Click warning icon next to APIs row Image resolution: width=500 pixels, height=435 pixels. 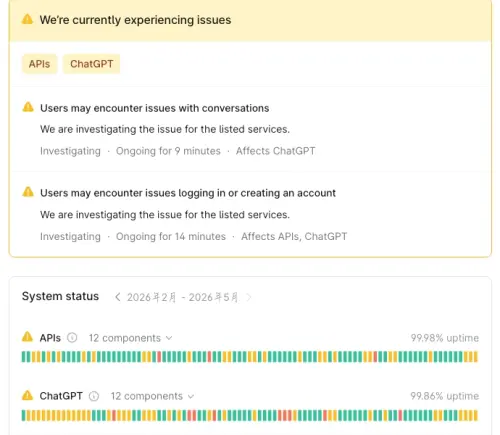[27, 337]
